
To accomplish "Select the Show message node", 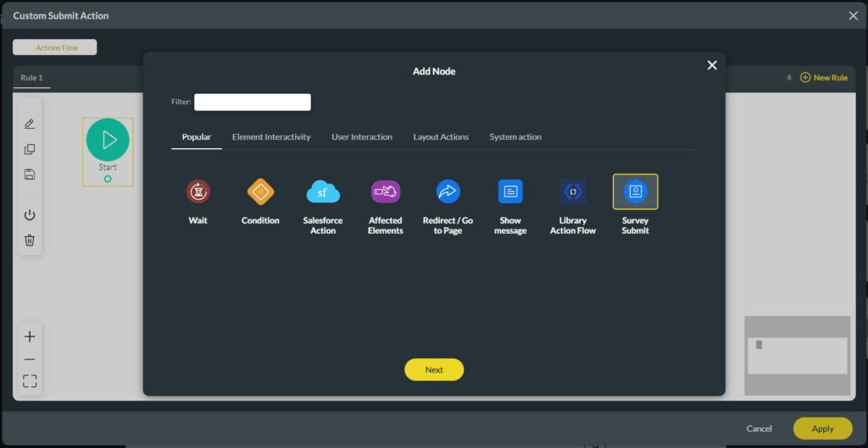I will 510,192.
